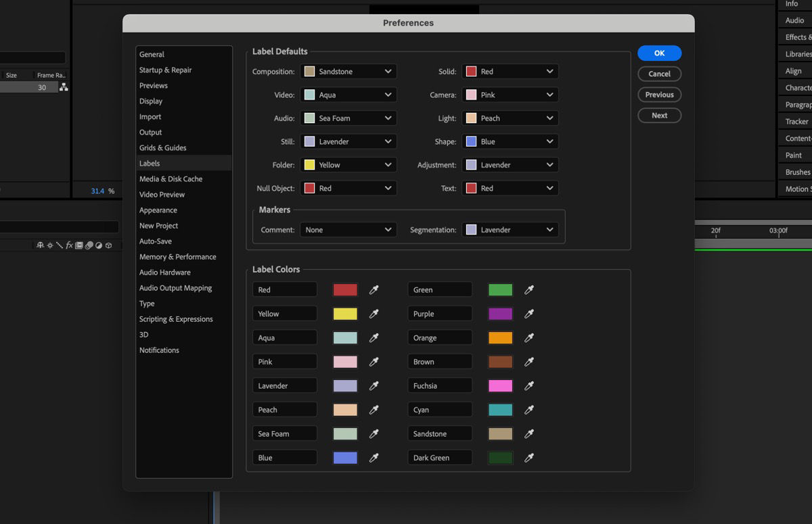812x524 pixels.
Task: Open the Adjustment label dropdown showing Lavender
Action: [x=510, y=164]
